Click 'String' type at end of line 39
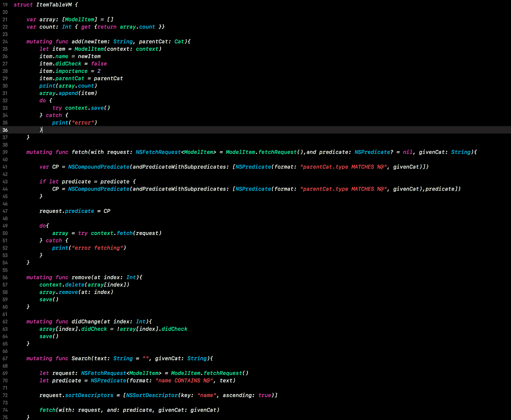This screenshot has width=511, height=420. pyautogui.click(x=461, y=152)
